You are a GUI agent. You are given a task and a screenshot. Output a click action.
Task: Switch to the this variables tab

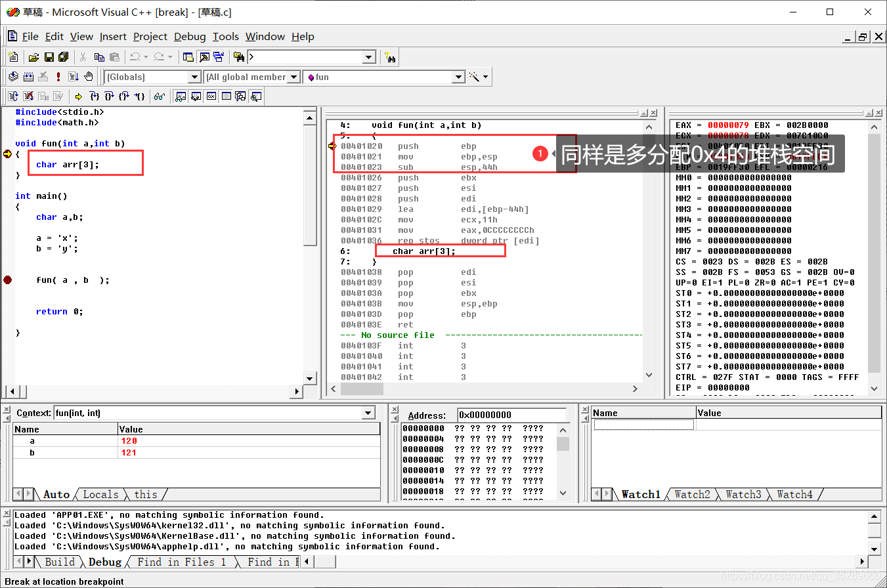coord(146,494)
